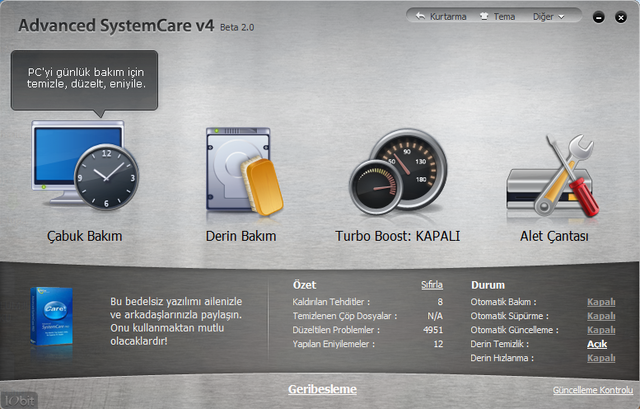Click the Çabuk Bakım label
The height and width of the screenshot is (409, 640).
84,236
